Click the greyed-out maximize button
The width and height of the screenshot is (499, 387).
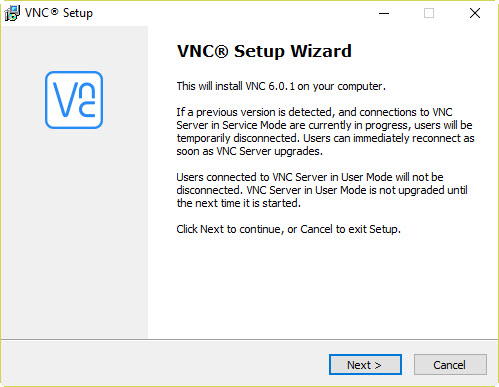pyautogui.click(x=429, y=13)
